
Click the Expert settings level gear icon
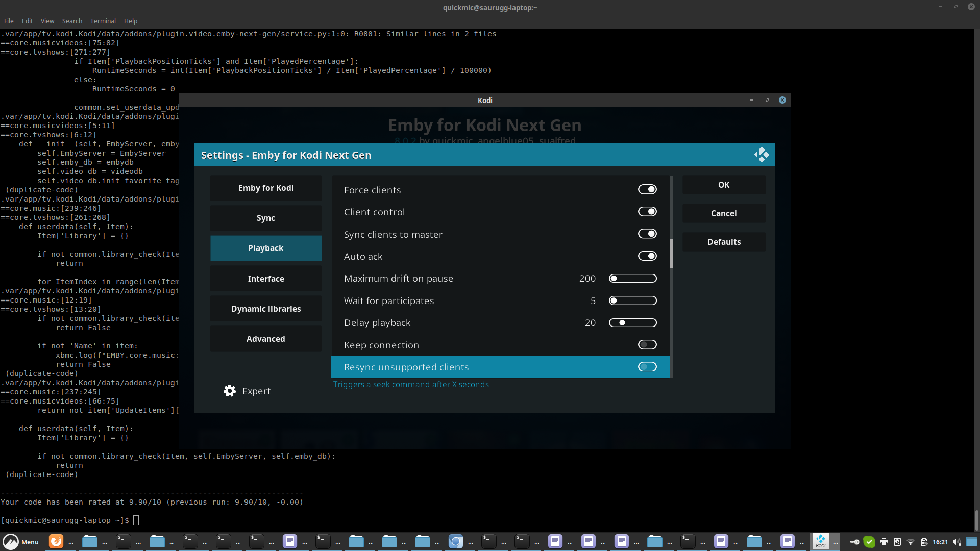coord(230,390)
